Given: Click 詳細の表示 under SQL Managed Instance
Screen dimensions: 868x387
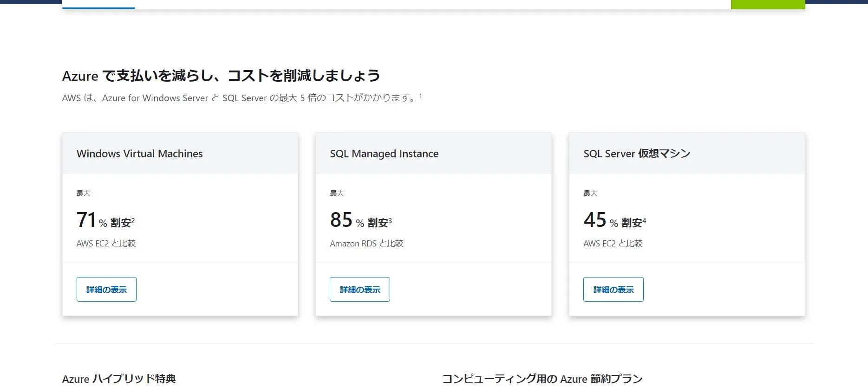Looking at the screenshot, I should (360, 289).
